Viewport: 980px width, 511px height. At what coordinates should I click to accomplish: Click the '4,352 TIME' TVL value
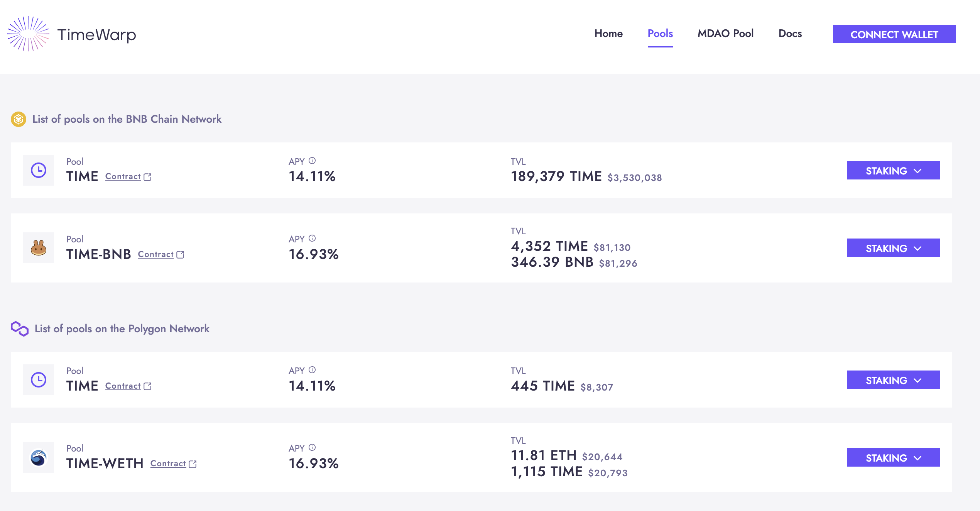(549, 246)
